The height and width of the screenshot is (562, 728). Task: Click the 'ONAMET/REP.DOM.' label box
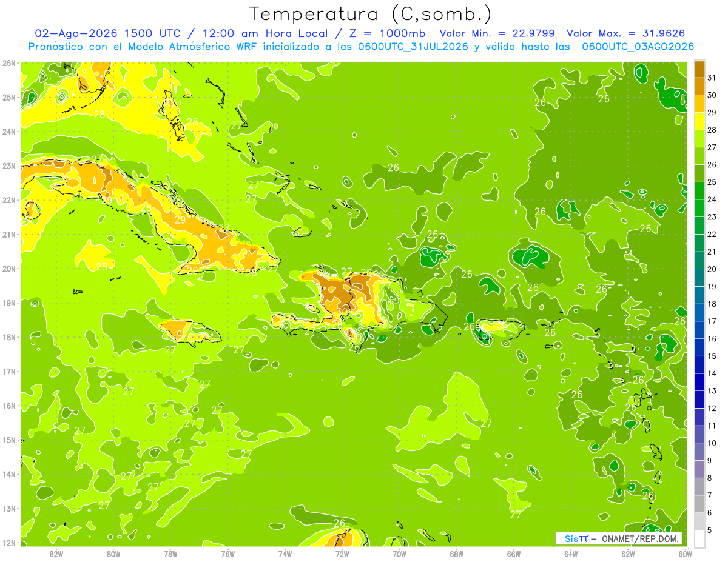pos(619,538)
